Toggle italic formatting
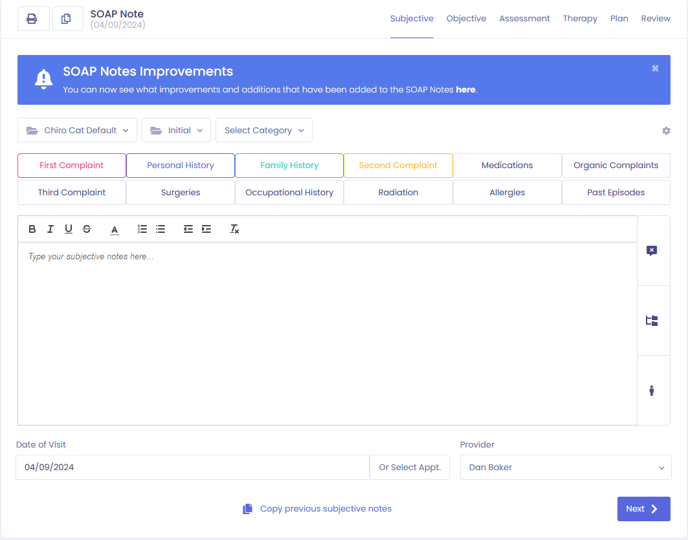The height and width of the screenshot is (540, 688). (x=50, y=229)
